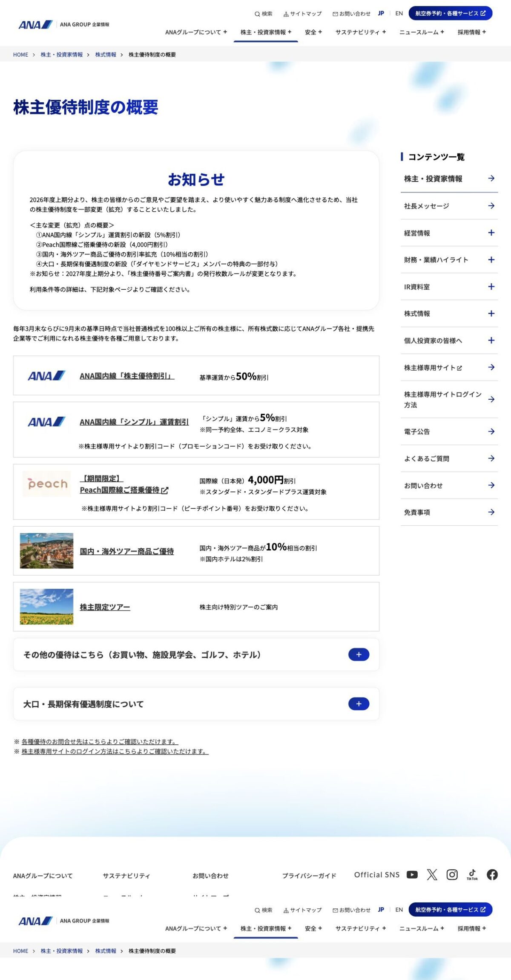Open 国内・海外ツアー商品ご優待 link
Viewport: 511px width, 980px height.
(127, 551)
